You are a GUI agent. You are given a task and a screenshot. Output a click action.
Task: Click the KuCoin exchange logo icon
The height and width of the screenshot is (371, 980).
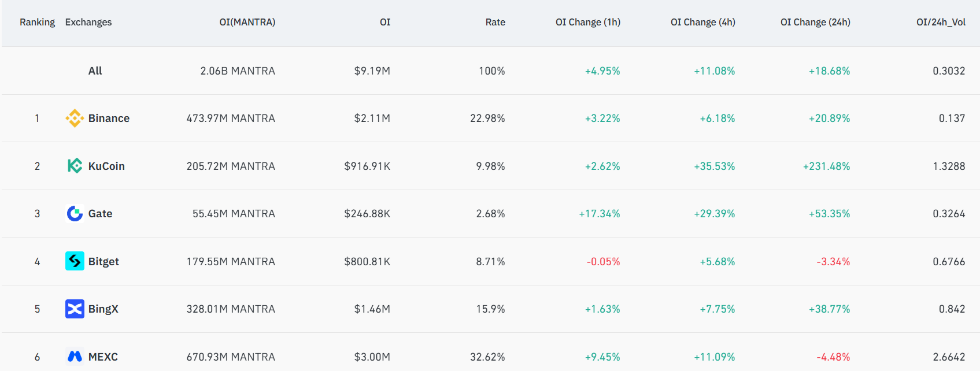(75, 166)
